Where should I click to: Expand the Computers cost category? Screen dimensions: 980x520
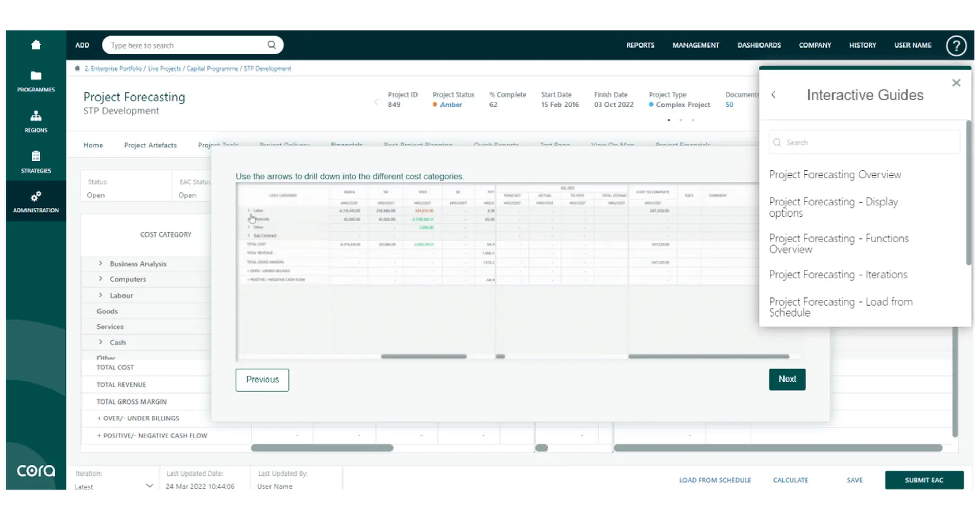[x=101, y=279]
